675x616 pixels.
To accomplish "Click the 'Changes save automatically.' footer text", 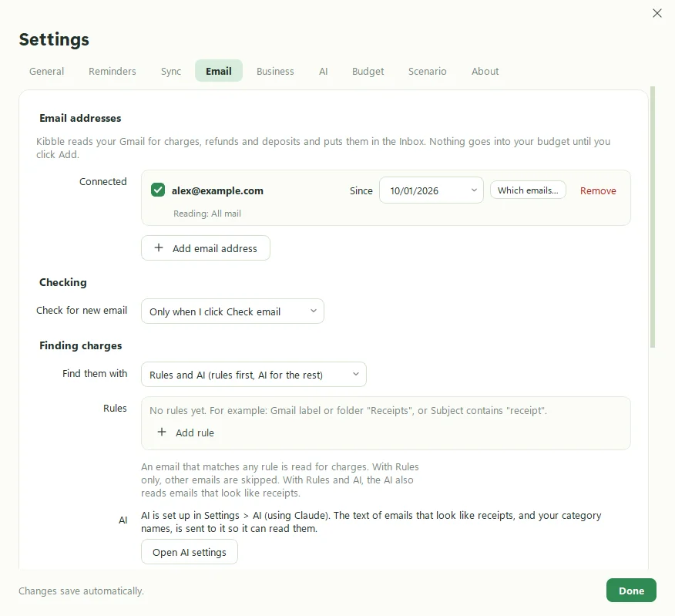I will pyautogui.click(x=82, y=591).
